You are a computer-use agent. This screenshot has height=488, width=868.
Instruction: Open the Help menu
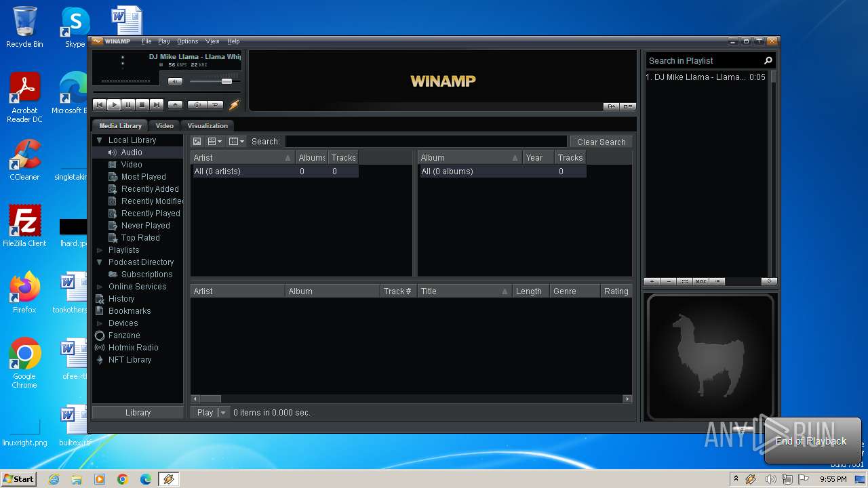(233, 41)
